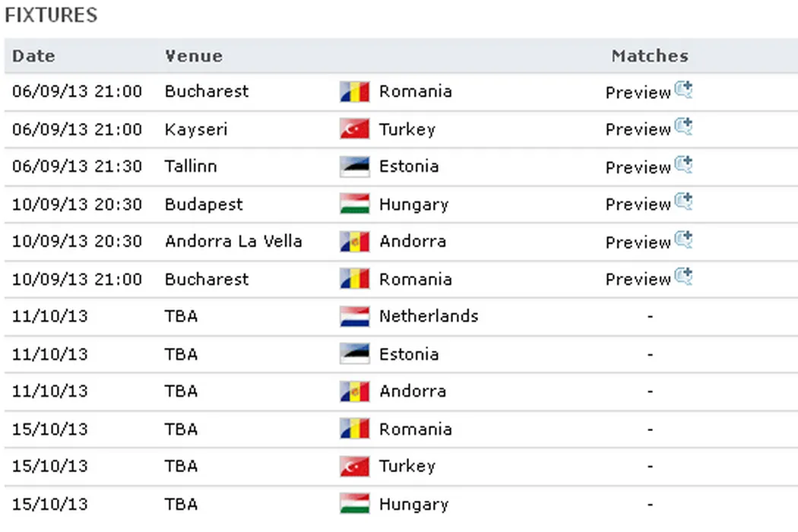Open the Preview link for the 06/09/13 Bucharest fixture
The height and width of the screenshot is (532, 798).
click(x=638, y=93)
